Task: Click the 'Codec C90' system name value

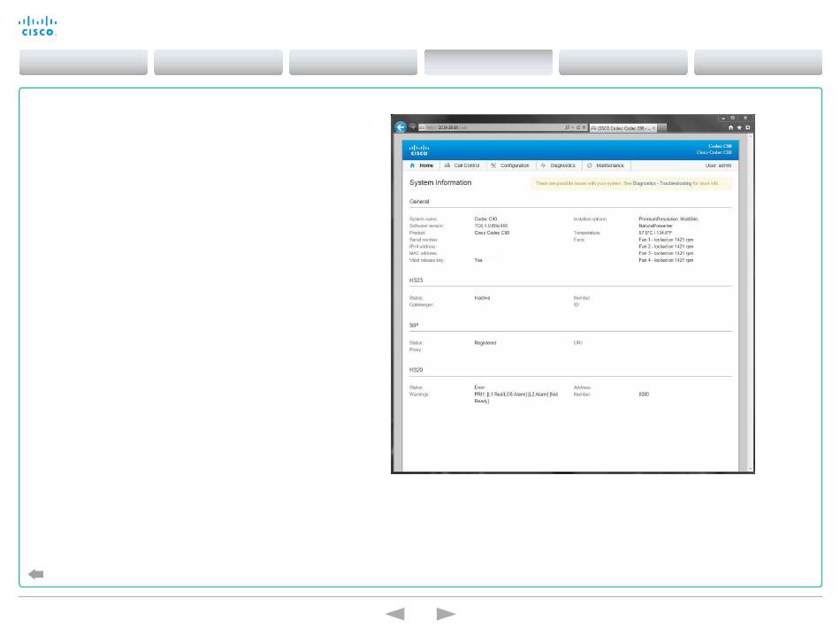Action: coord(485,219)
